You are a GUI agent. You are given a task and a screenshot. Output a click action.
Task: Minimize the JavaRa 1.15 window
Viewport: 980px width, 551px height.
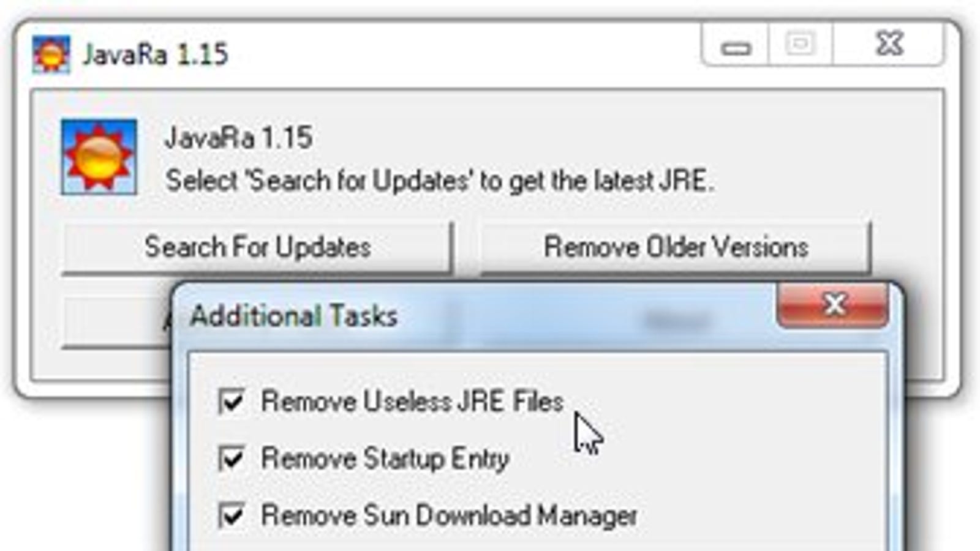735,45
